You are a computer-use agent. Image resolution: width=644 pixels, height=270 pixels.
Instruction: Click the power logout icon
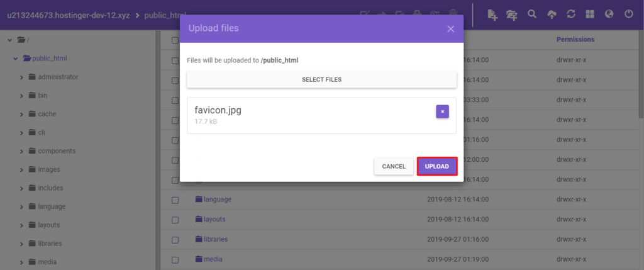(628, 14)
